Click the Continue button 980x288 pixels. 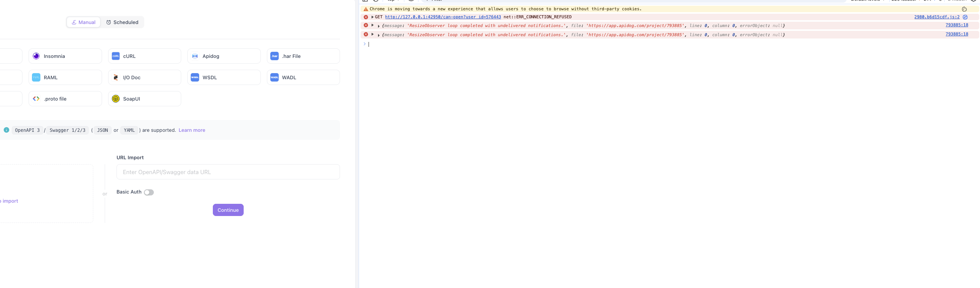click(x=228, y=210)
